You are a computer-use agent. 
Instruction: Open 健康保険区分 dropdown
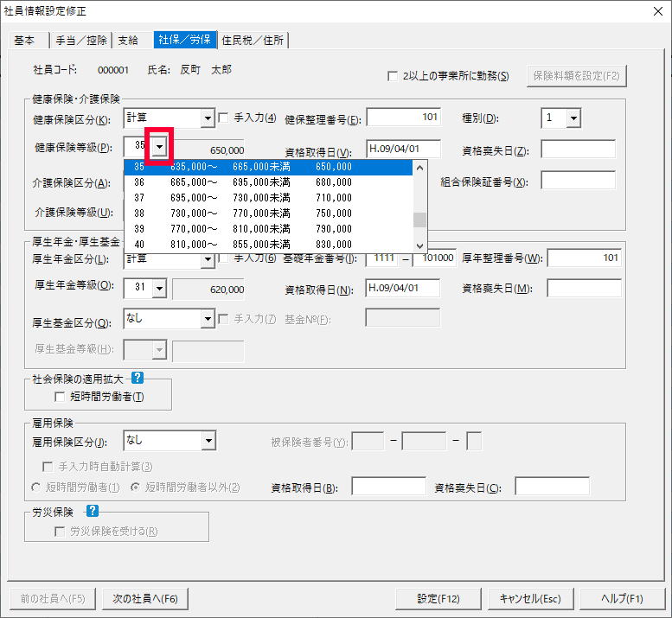click(x=208, y=118)
